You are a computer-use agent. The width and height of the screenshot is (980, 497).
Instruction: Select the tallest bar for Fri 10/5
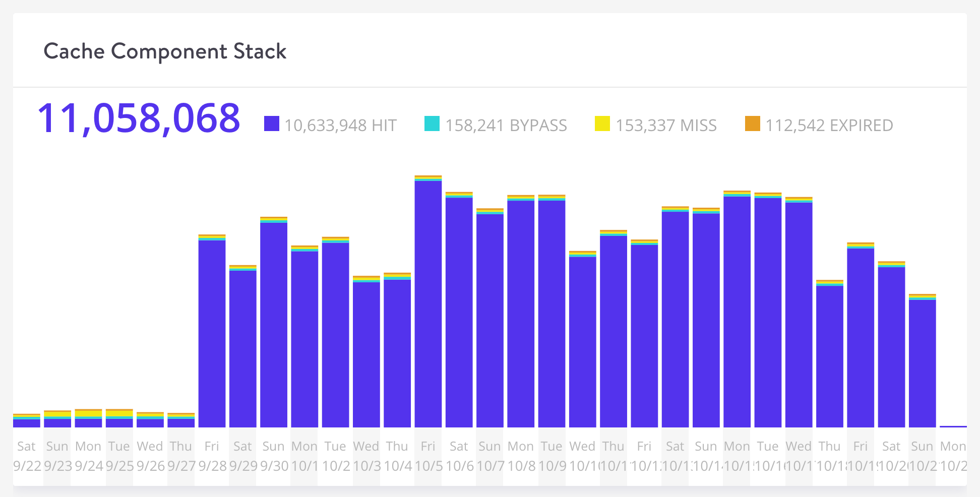coord(428,302)
